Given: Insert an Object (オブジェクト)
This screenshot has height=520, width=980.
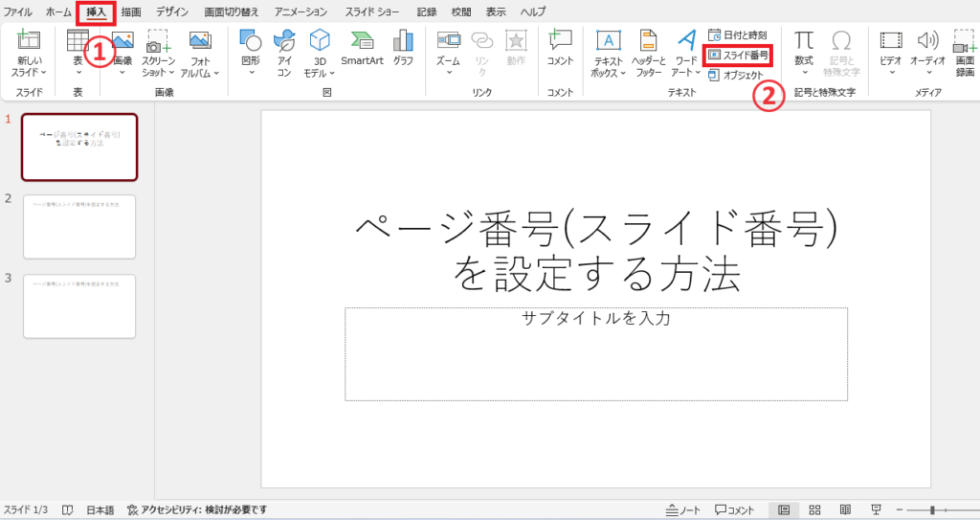Looking at the screenshot, I should 736,75.
